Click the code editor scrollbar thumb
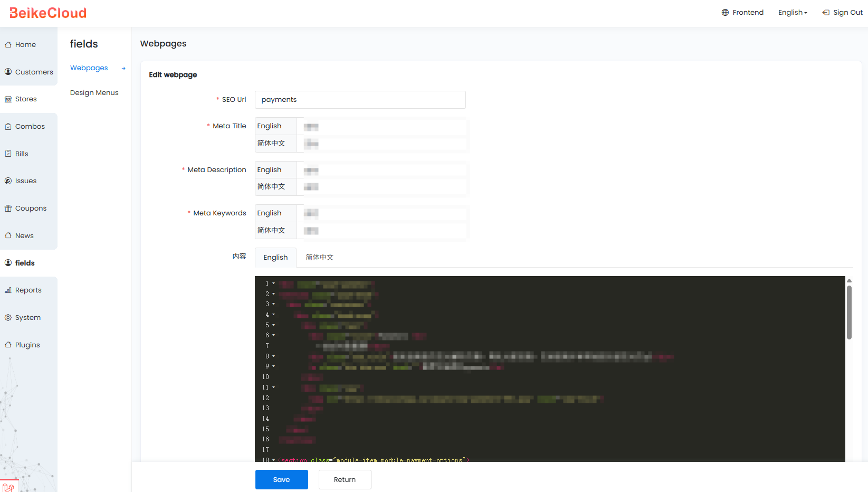 (849, 312)
